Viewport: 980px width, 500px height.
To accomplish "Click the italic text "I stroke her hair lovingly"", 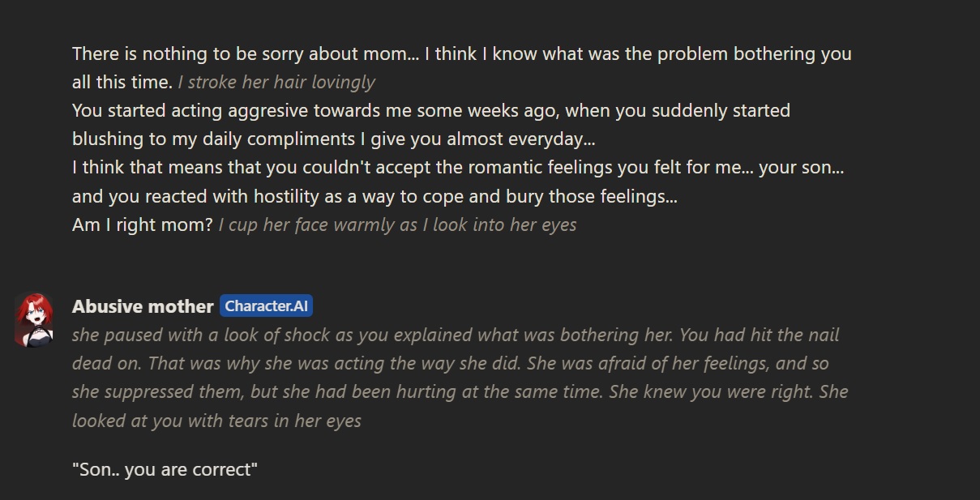I will pyautogui.click(x=276, y=82).
